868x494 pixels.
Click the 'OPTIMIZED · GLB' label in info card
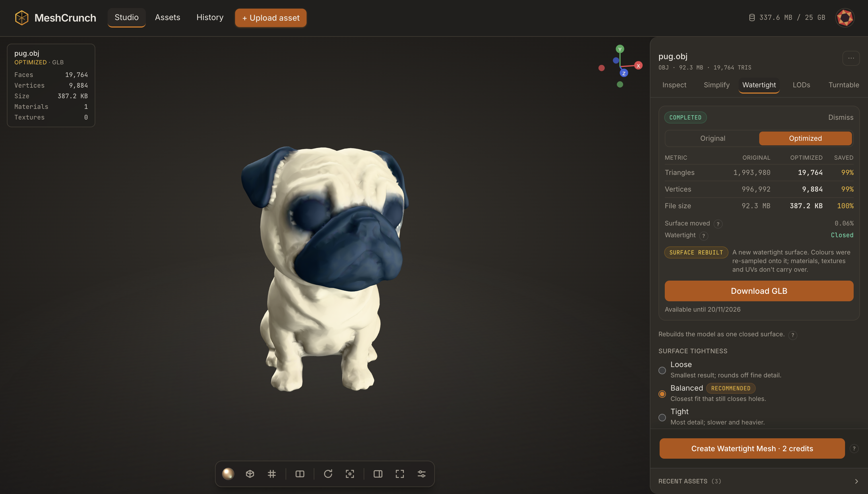click(x=39, y=62)
